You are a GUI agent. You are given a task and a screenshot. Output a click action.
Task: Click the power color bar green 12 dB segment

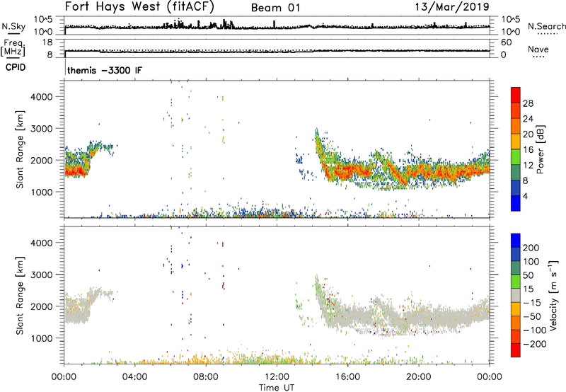pyautogui.click(x=516, y=157)
